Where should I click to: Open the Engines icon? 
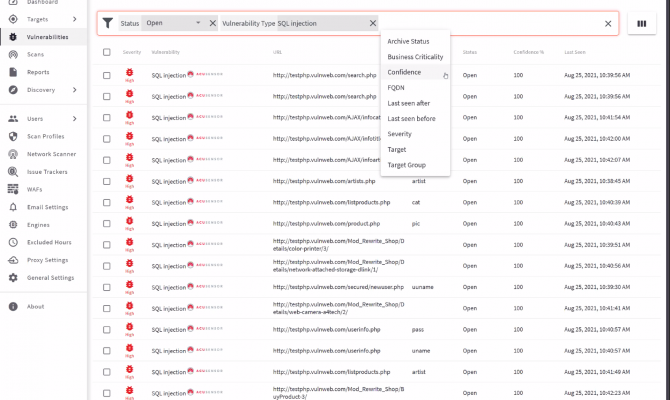click(x=13, y=225)
